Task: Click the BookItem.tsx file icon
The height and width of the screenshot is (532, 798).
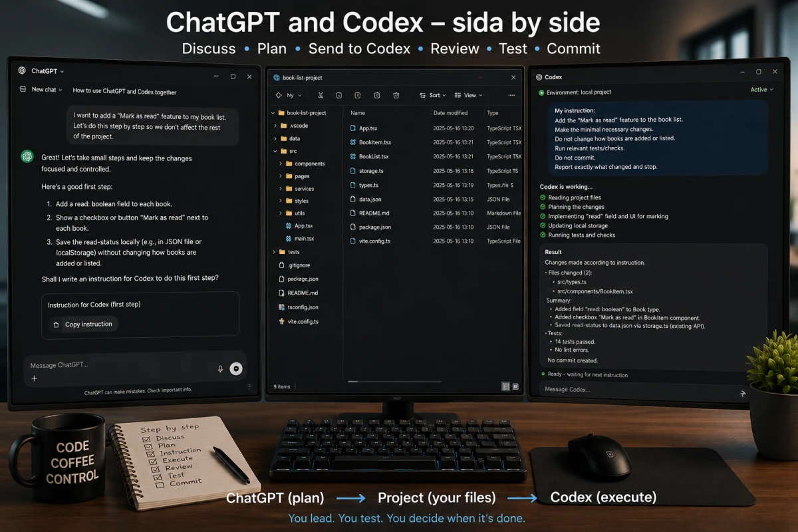Action: tap(353, 142)
